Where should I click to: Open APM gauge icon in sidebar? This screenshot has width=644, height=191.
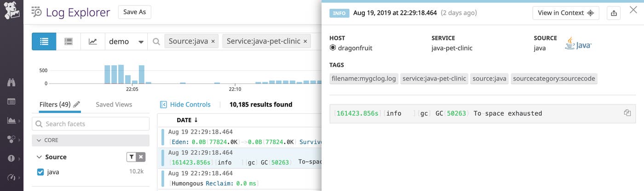point(11,177)
